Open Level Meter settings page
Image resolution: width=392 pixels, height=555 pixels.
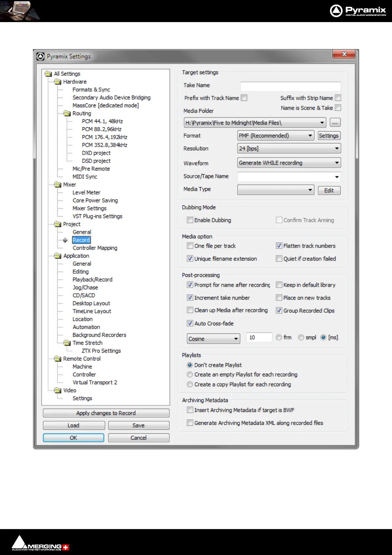point(86,192)
